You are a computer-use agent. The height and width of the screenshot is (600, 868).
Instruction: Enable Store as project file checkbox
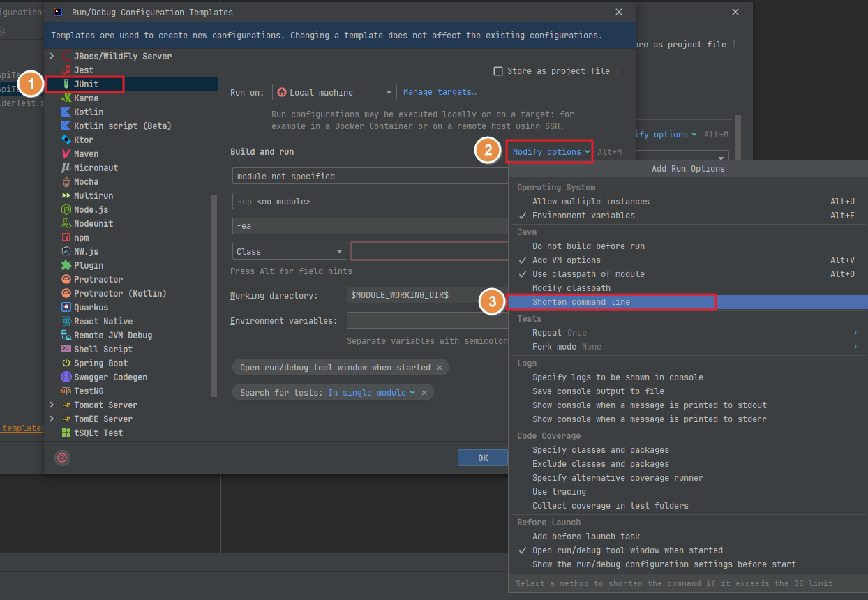coord(498,71)
